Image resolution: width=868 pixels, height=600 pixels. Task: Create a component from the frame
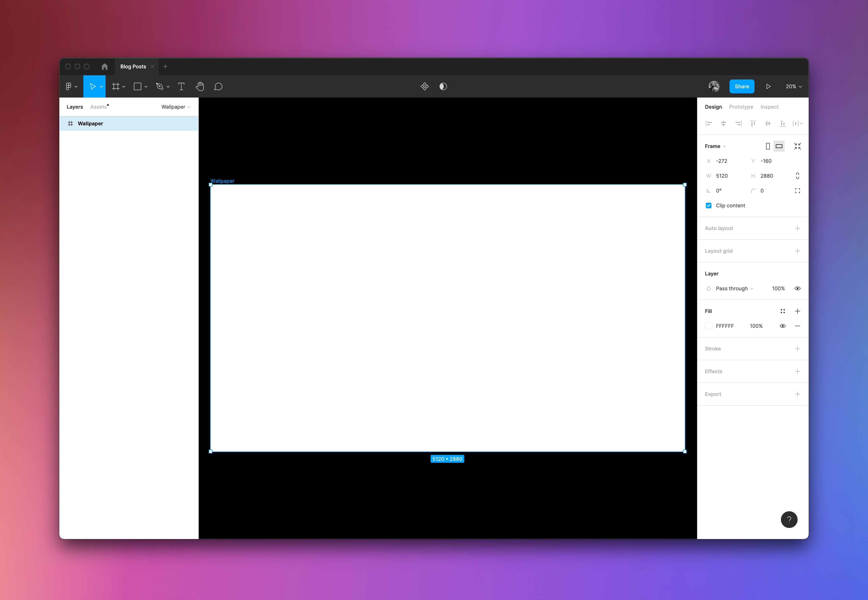(425, 86)
